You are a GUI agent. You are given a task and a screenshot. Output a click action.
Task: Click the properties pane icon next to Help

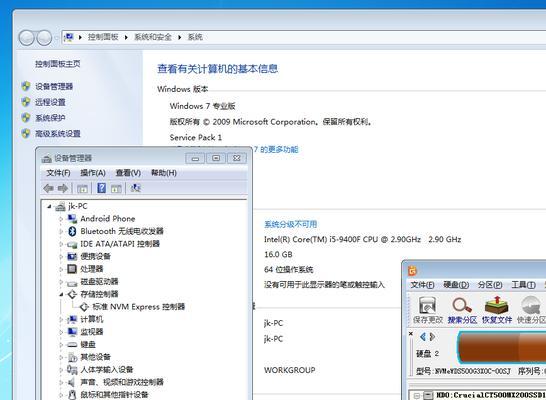[x=116, y=188]
